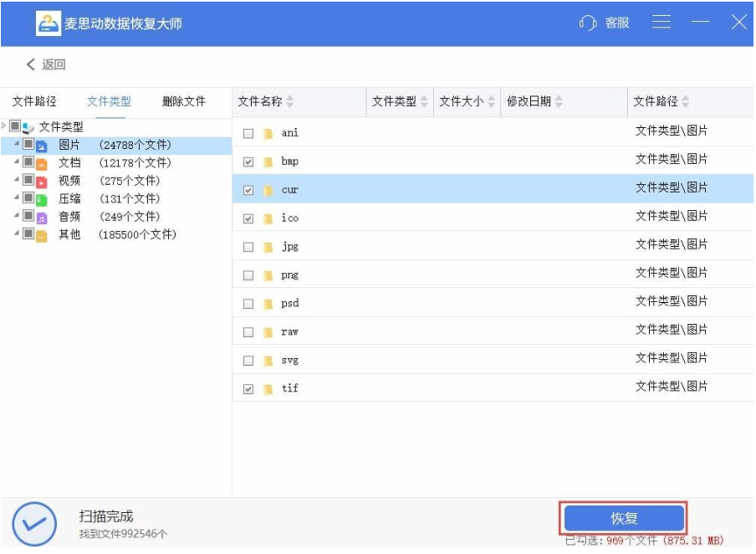Click the raw folder icon

[x=268, y=332]
